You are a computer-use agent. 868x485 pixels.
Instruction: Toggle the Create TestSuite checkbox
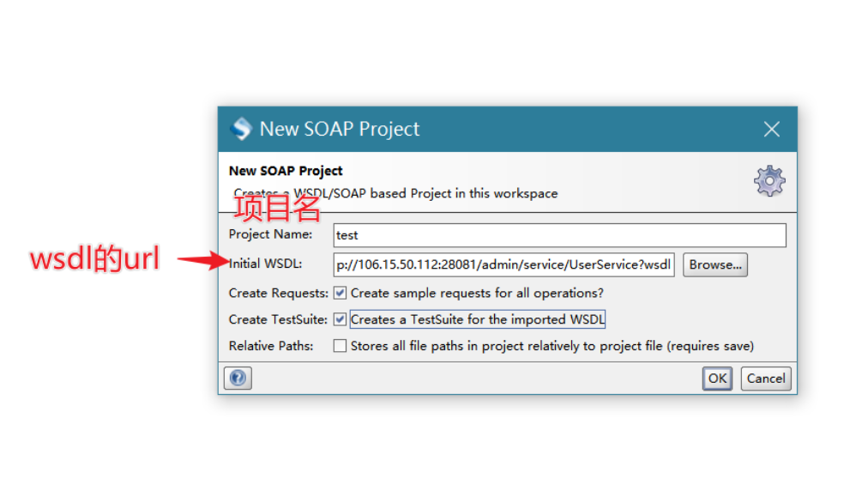[x=340, y=319]
